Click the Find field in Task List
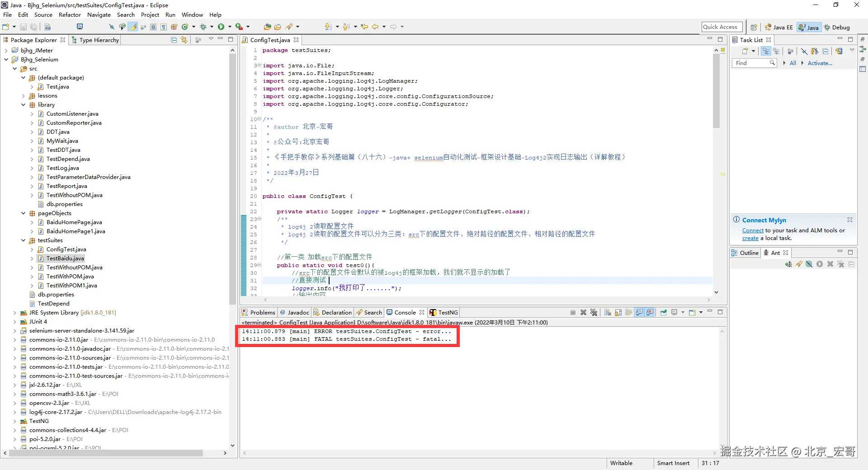This screenshot has width=868, height=470. pos(754,63)
